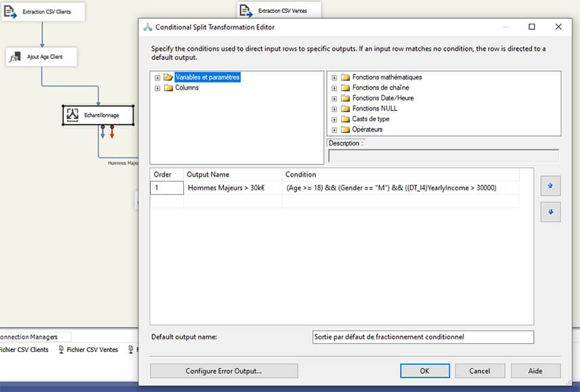Viewport: 580px width, 392px height.
Task: Click the Conditional Split icon in title bar
Action: tap(148, 27)
